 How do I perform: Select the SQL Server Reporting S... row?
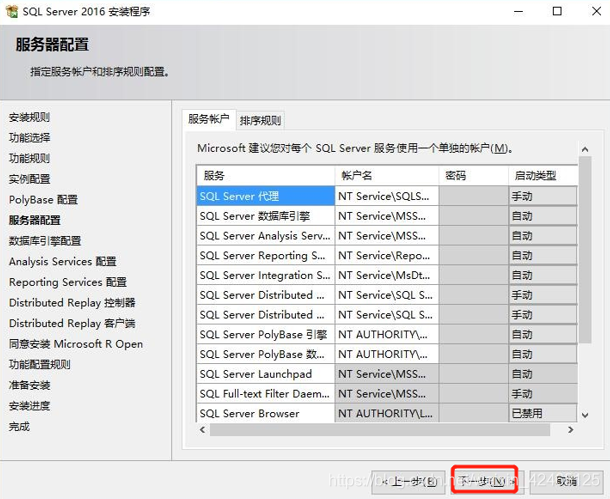point(266,256)
